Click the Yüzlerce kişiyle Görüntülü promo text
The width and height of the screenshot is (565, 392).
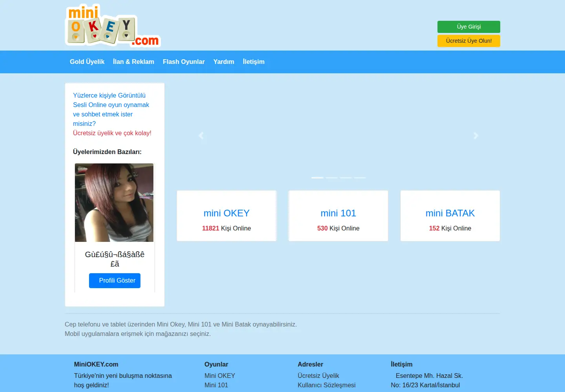pos(111,109)
